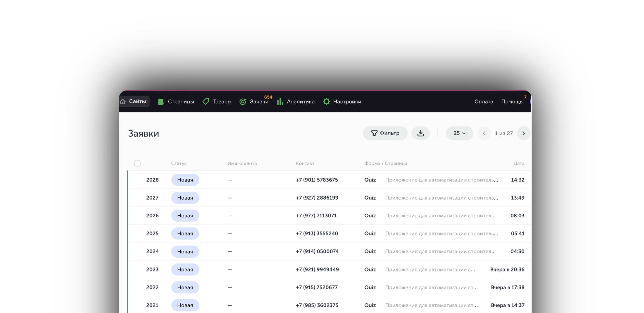The width and height of the screenshot is (644, 313).
Task: Click the Дата column header
Action: [x=519, y=163]
